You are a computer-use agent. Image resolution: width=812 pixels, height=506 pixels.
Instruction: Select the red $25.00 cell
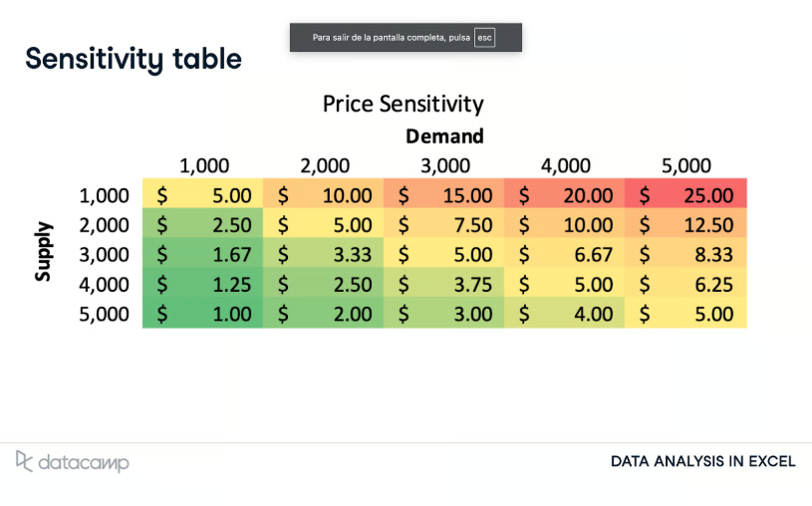coord(685,195)
